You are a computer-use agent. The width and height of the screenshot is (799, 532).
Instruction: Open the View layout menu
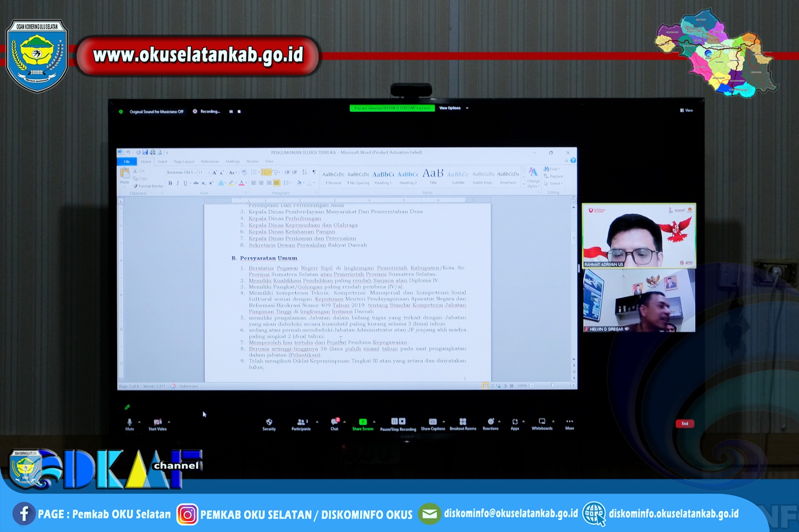click(x=686, y=110)
